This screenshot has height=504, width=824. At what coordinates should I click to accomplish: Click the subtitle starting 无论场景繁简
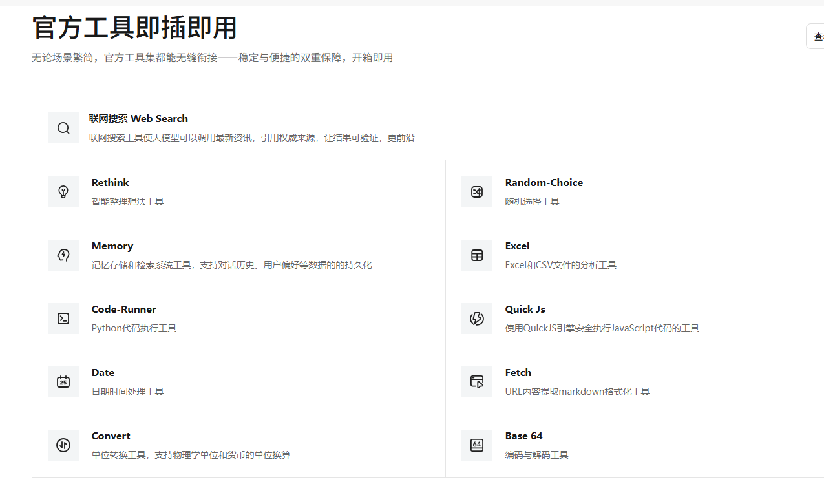212,58
